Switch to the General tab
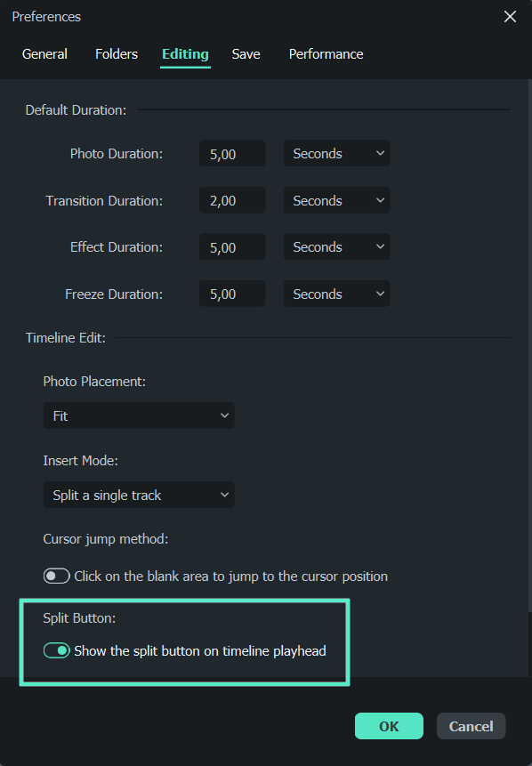The image size is (532, 766). coord(44,53)
